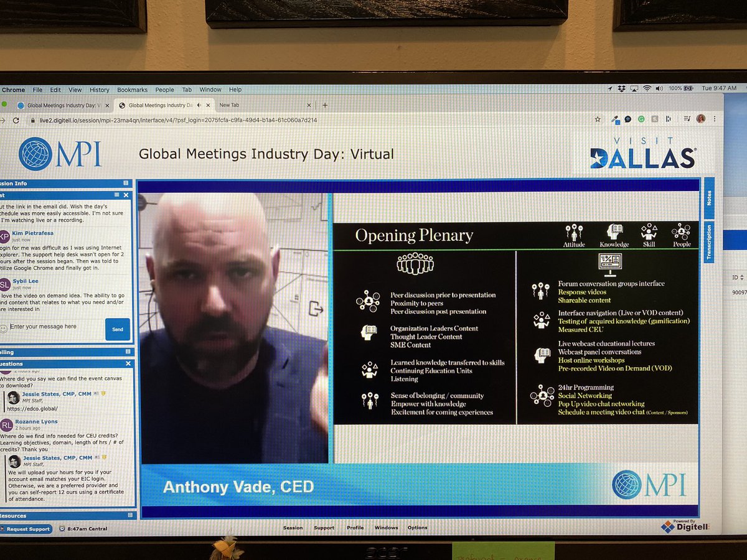Viewport: 747px width, 560px height.
Task: Click the site lock icon in address bar
Action: pyautogui.click(x=32, y=120)
